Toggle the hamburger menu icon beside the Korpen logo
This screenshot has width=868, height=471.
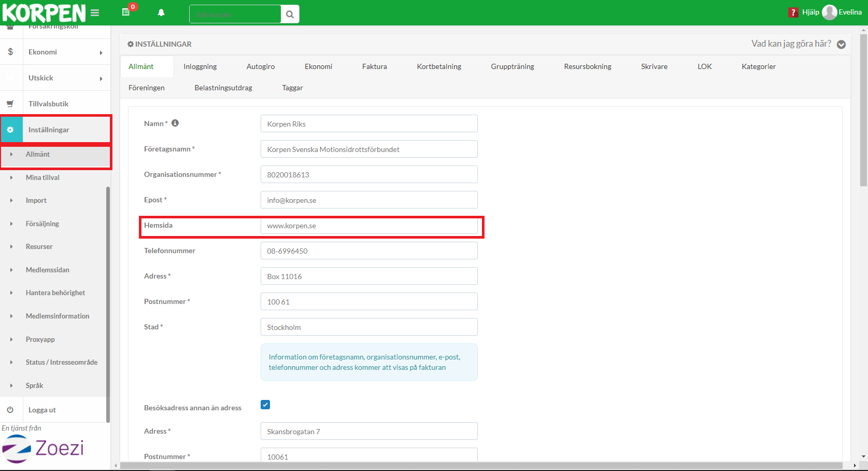[x=95, y=13]
